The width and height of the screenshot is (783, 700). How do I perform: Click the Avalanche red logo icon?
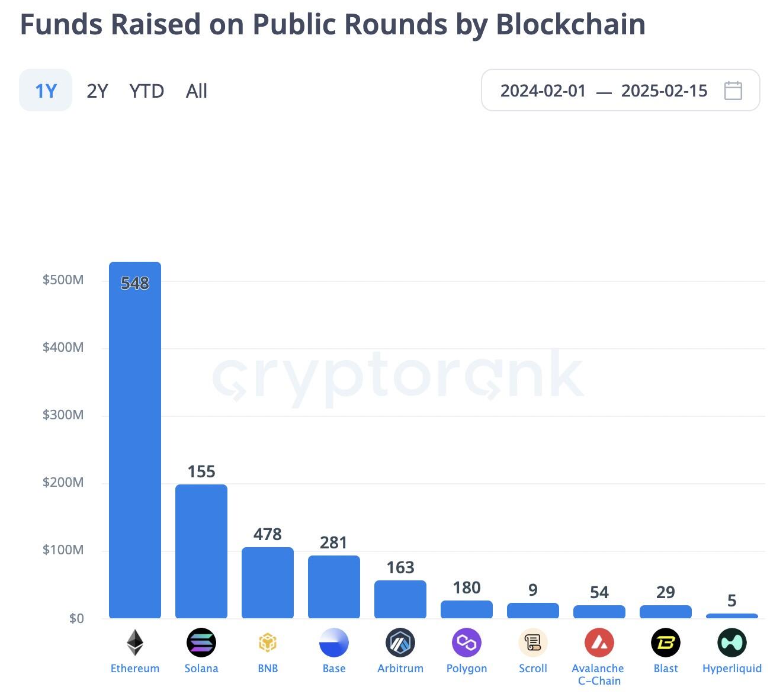coord(599,643)
